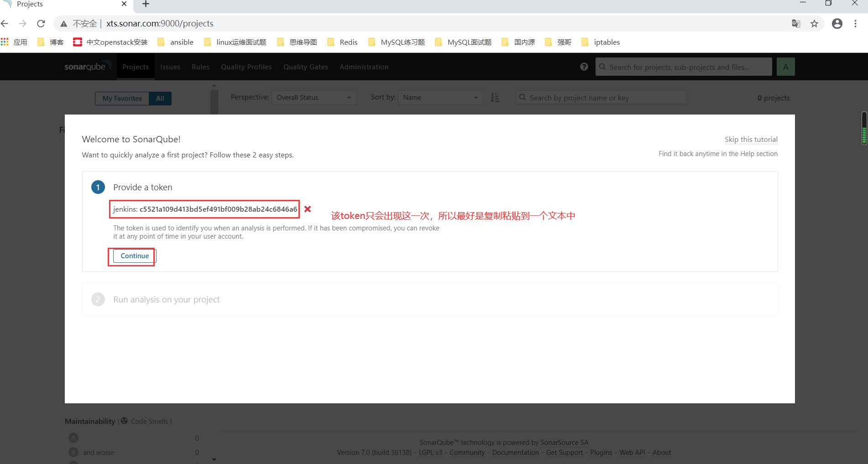868x464 pixels.
Task: Open the Rules navigation tab
Action: 201,67
